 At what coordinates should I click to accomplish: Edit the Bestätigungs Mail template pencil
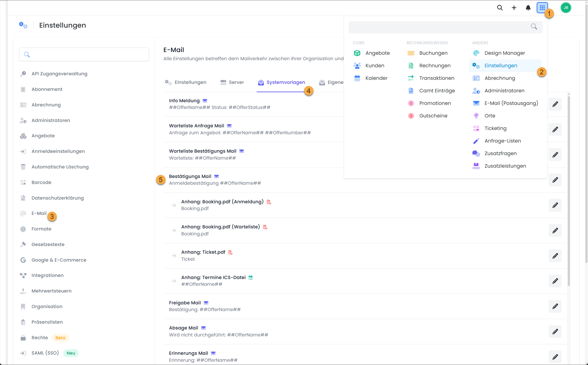[555, 180]
